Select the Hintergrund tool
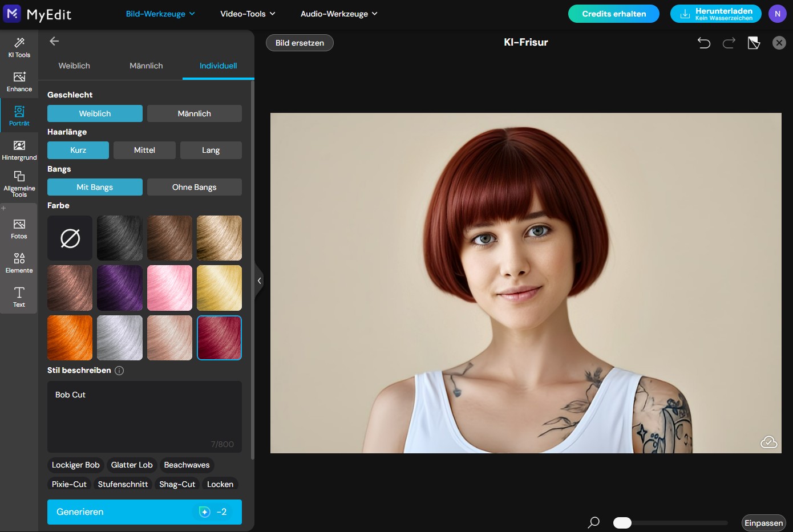 [x=19, y=150]
